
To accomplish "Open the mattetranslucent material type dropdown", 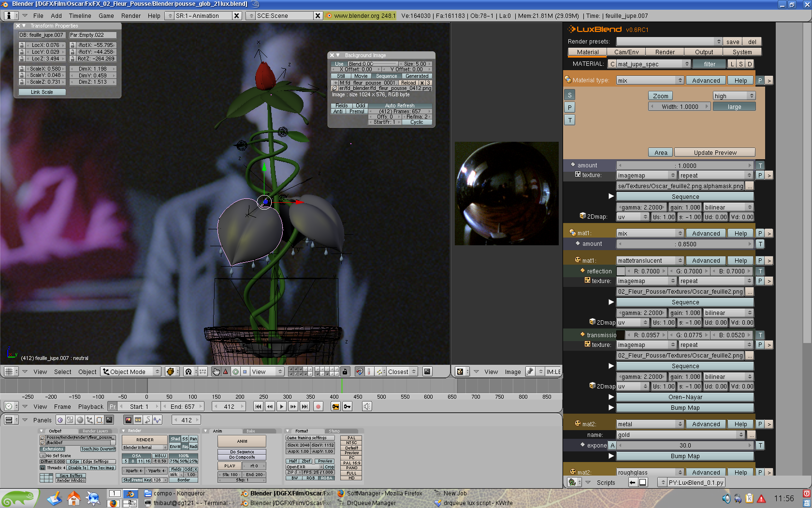I will pyautogui.click(x=650, y=260).
